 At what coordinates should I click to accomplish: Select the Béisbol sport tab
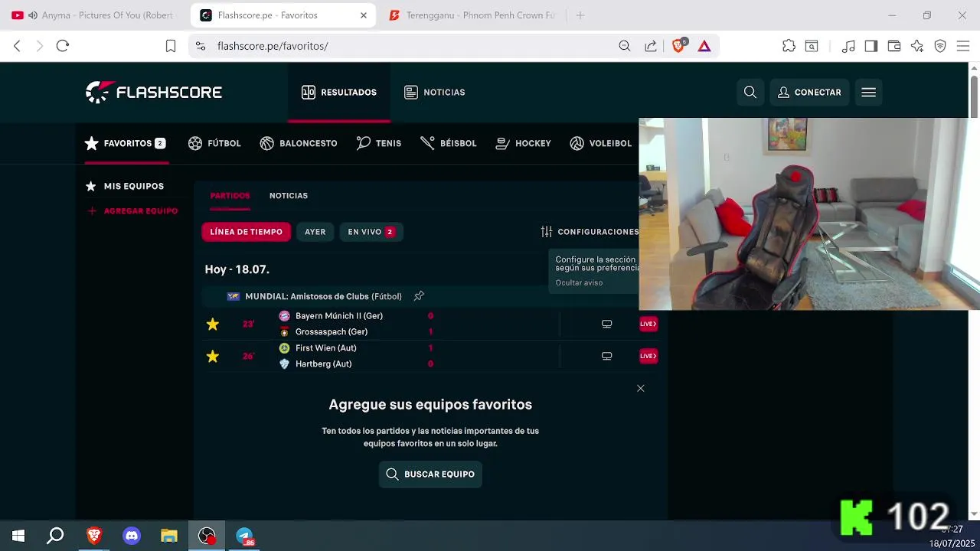tap(449, 143)
